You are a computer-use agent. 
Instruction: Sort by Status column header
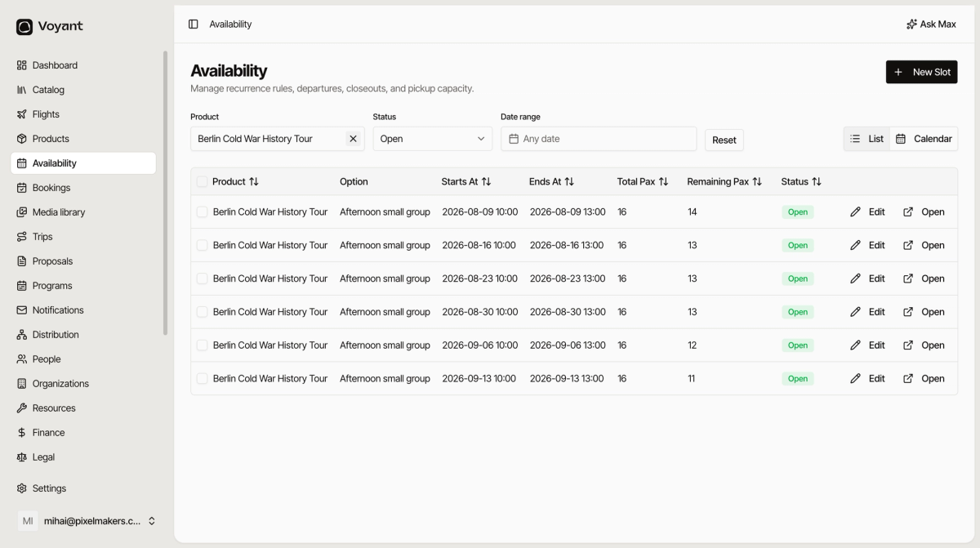tap(801, 181)
